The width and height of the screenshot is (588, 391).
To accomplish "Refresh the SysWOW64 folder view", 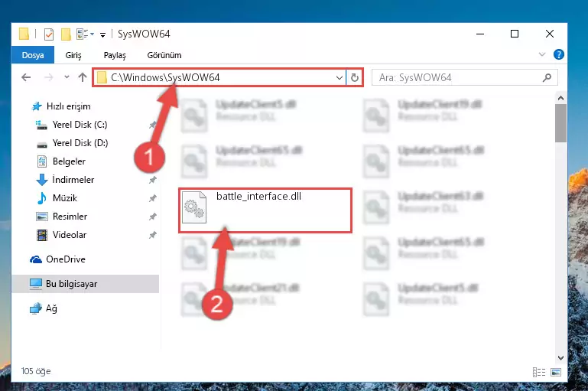I will tap(354, 78).
